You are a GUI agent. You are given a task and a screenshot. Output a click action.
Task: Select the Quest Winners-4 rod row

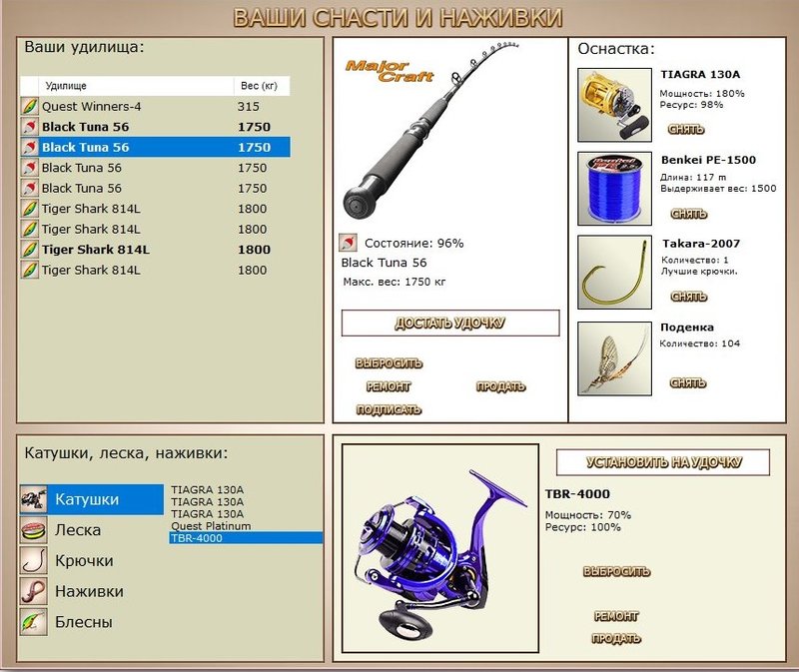tap(156, 107)
